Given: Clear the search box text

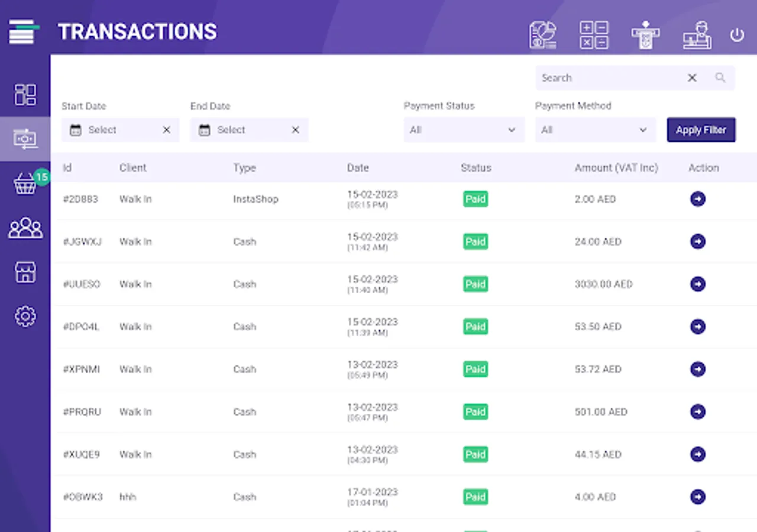Looking at the screenshot, I should pos(692,78).
